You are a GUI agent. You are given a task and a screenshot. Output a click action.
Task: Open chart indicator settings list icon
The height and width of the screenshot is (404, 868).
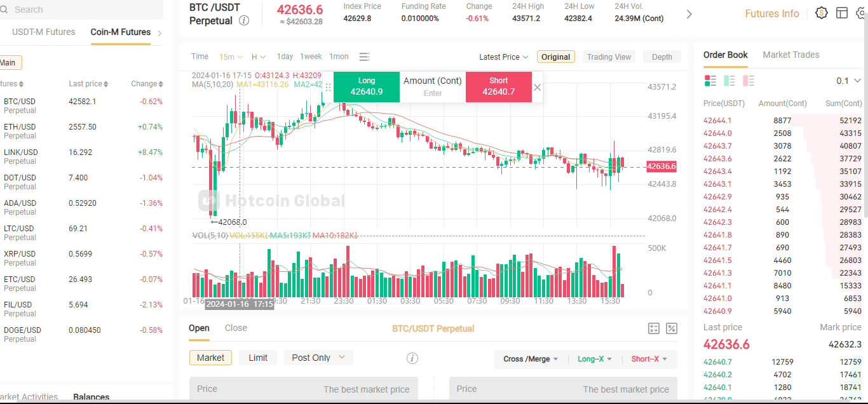(364, 57)
